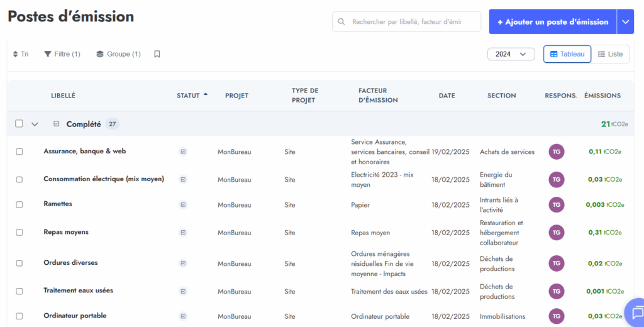Collapse the Complété group chevron
Viewport: 644px width, 327px height.
click(35, 124)
